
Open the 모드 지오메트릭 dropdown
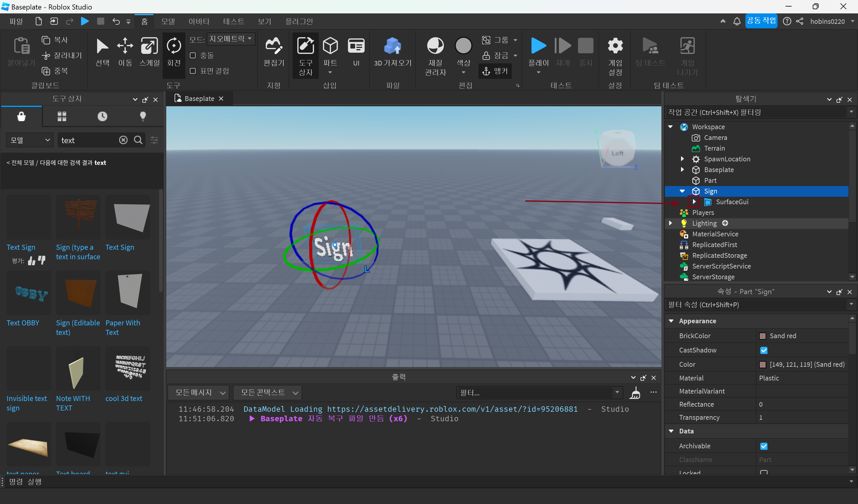pyautogui.click(x=231, y=39)
